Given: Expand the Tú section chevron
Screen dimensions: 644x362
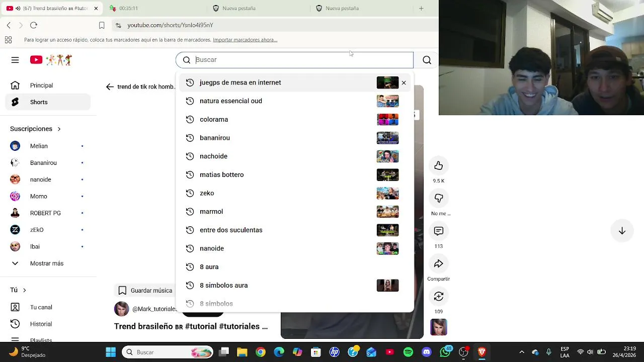Looking at the screenshot, I should tap(24, 290).
